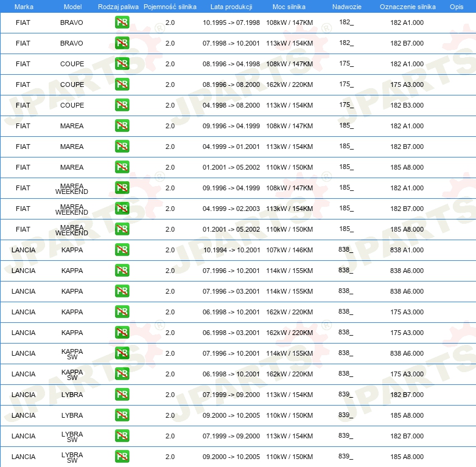Click fuel icon in KAPPA SW 220KM row
The width and height of the screenshot is (476, 467).
tap(122, 374)
